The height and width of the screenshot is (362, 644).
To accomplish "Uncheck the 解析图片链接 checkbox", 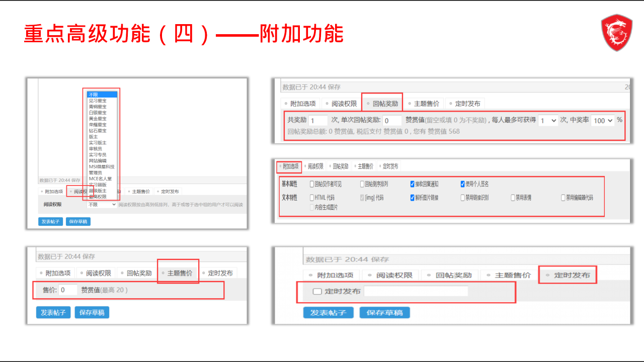I will tap(413, 198).
